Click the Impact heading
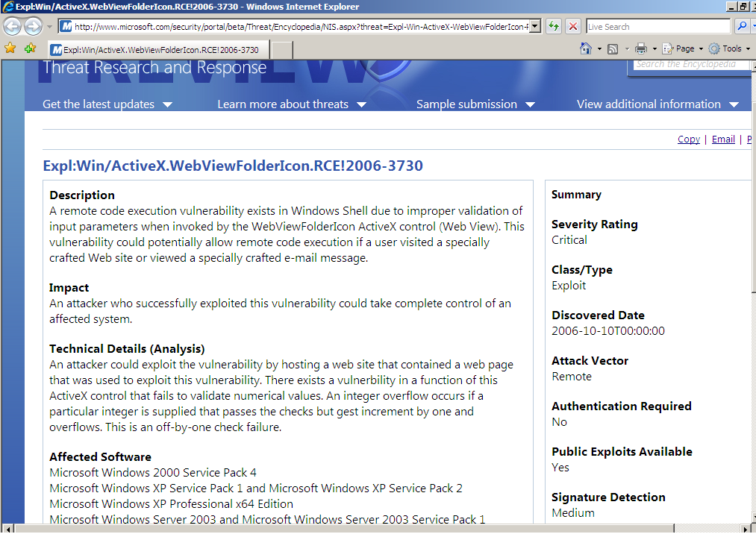 click(69, 288)
